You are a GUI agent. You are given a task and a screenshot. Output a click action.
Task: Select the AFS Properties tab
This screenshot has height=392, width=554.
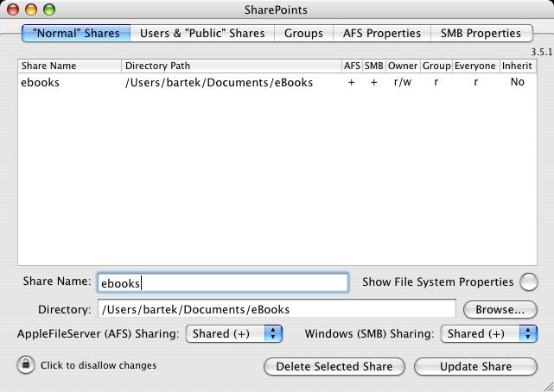381,33
